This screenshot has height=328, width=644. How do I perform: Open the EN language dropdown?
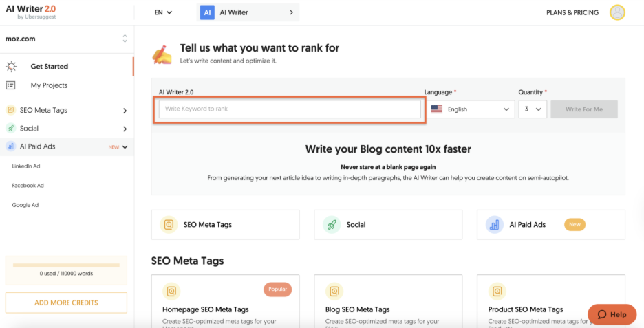tap(163, 13)
